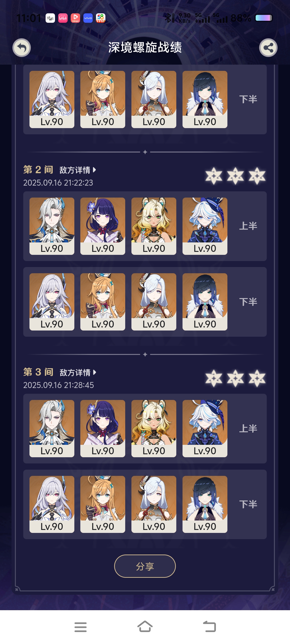290x644 pixels.
Task: Tap the first star of 第 3 间
Action: pos(214,378)
